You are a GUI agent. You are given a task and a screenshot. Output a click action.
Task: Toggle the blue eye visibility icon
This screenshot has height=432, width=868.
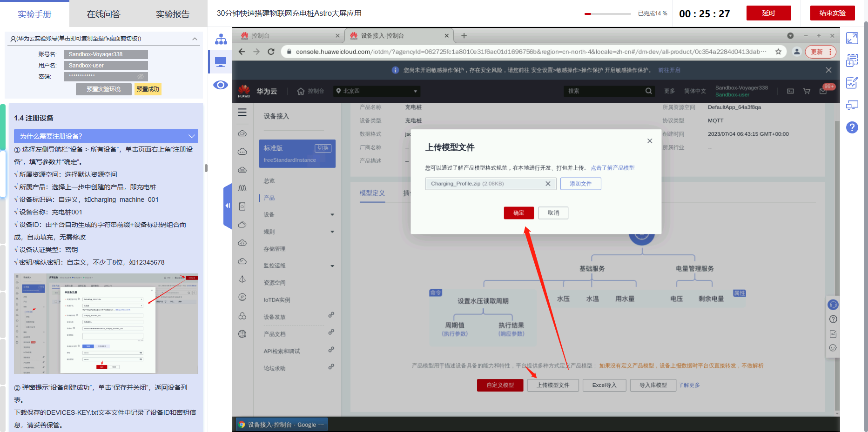point(221,85)
